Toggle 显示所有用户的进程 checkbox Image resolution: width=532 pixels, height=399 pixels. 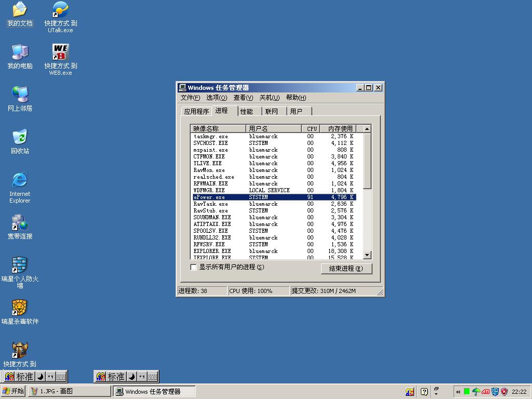click(194, 267)
